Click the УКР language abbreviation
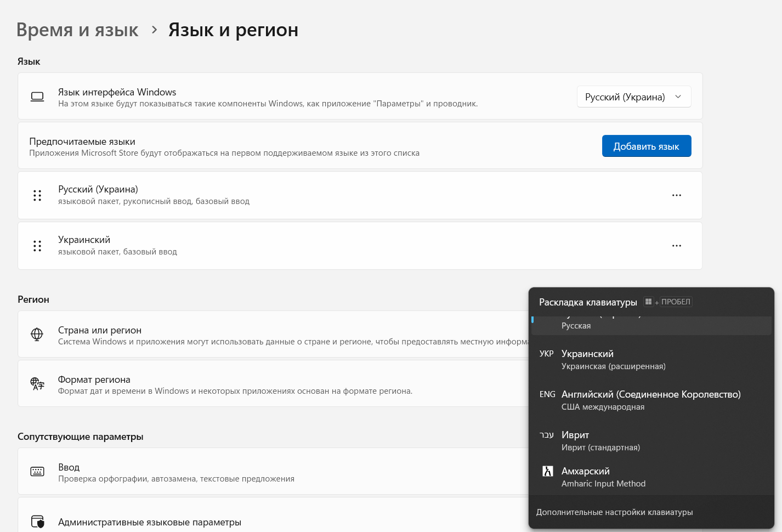Viewport: 782px width, 532px height. (547, 354)
